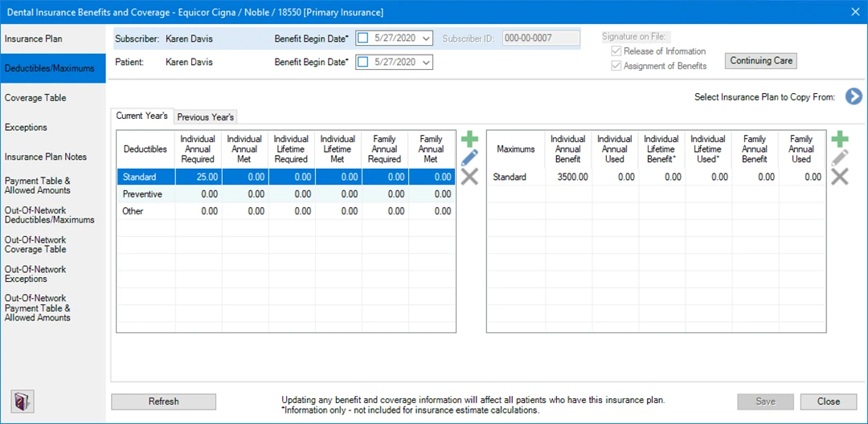The image size is (868, 424).
Task: Open Patient Benefit Begin Date dropdown arrow
Action: pos(426,62)
